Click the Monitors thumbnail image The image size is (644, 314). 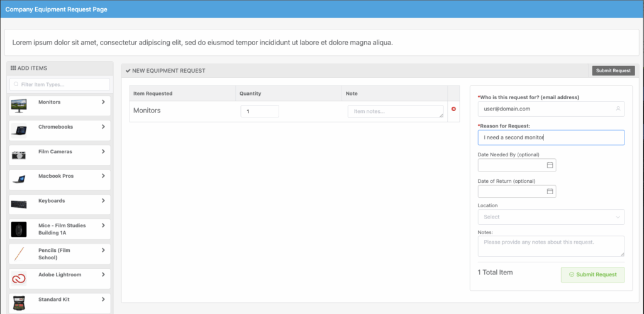(x=19, y=106)
